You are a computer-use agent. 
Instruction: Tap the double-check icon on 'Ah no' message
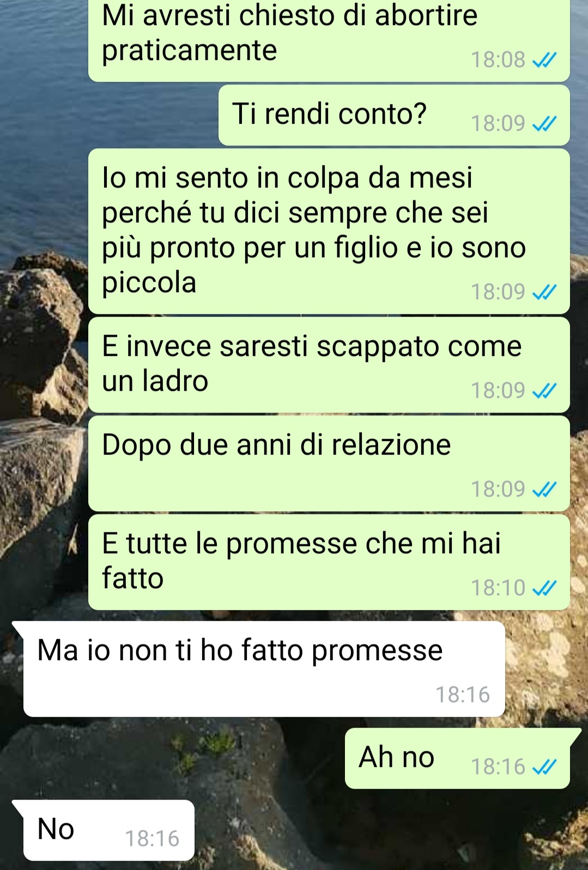click(x=544, y=768)
